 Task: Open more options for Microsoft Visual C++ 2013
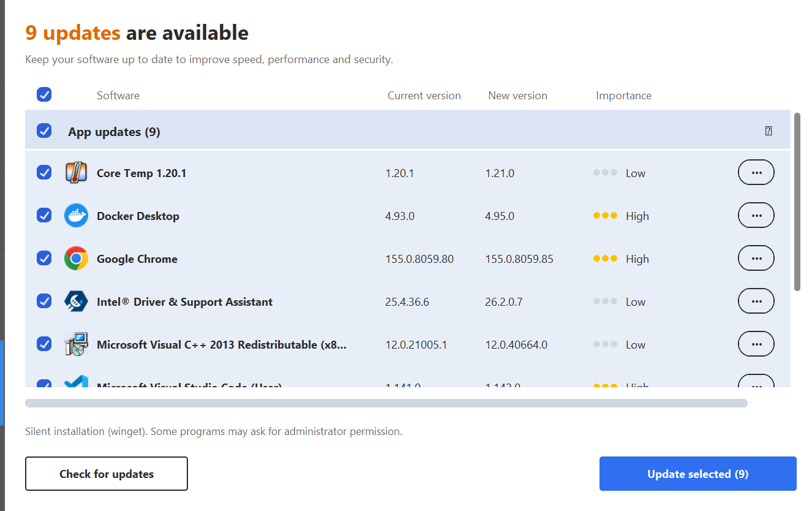pyautogui.click(x=756, y=344)
